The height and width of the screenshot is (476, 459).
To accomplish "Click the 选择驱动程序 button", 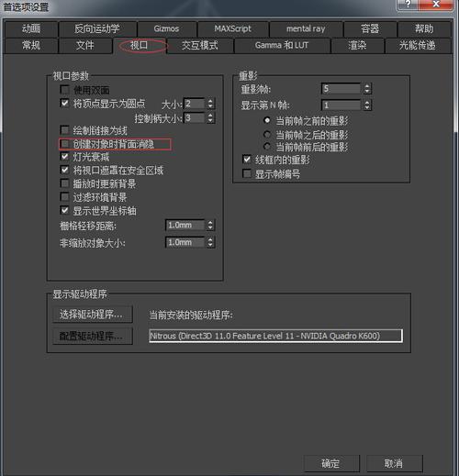I will pos(93,314).
